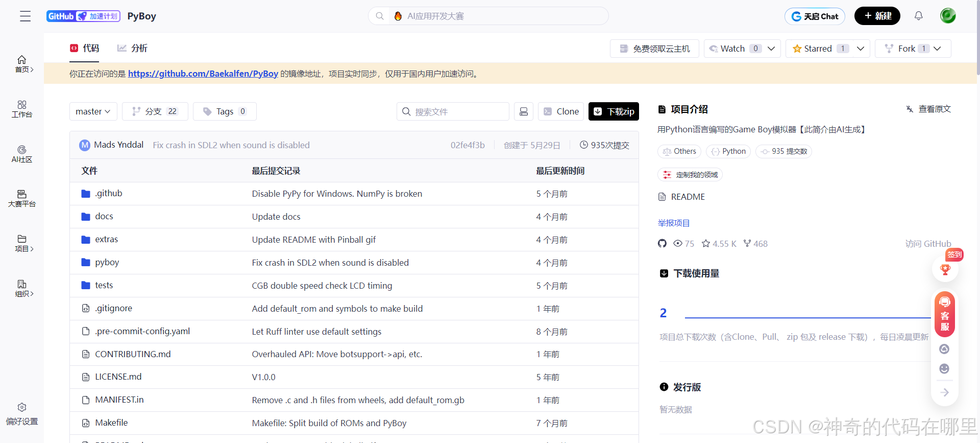Open README in project sidebar
The height and width of the screenshot is (443, 980).
[682, 197]
